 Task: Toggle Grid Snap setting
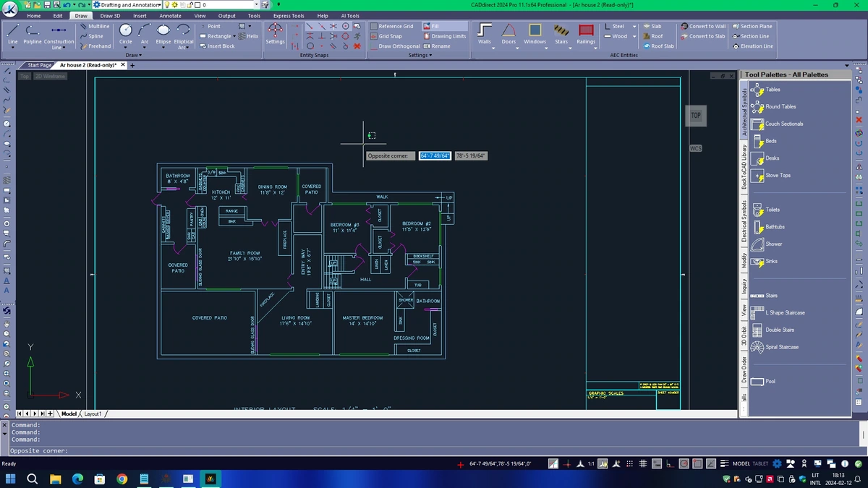[386, 36]
